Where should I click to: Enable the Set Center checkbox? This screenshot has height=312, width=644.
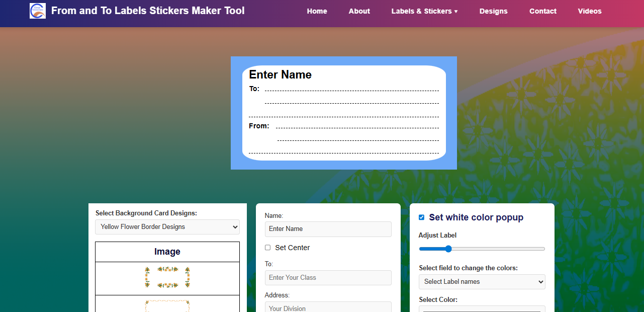[x=268, y=248]
